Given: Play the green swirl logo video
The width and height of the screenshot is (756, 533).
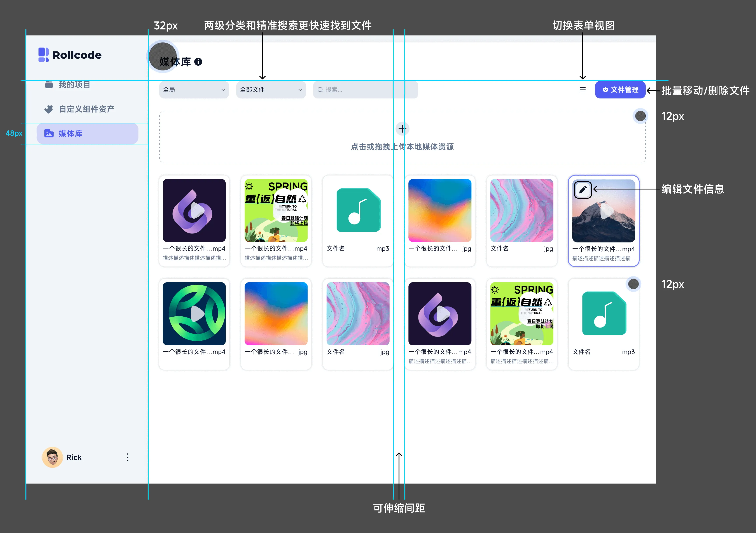Looking at the screenshot, I should [198, 314].
